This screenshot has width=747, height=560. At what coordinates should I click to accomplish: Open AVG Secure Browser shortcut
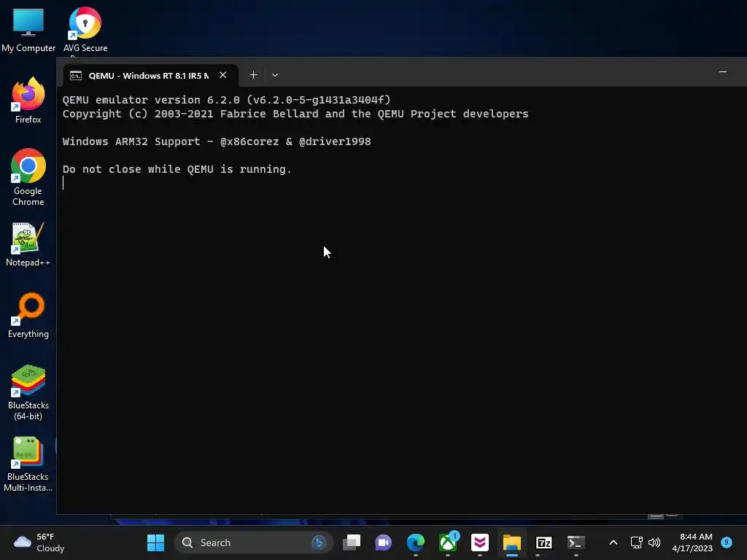(85, 29)
